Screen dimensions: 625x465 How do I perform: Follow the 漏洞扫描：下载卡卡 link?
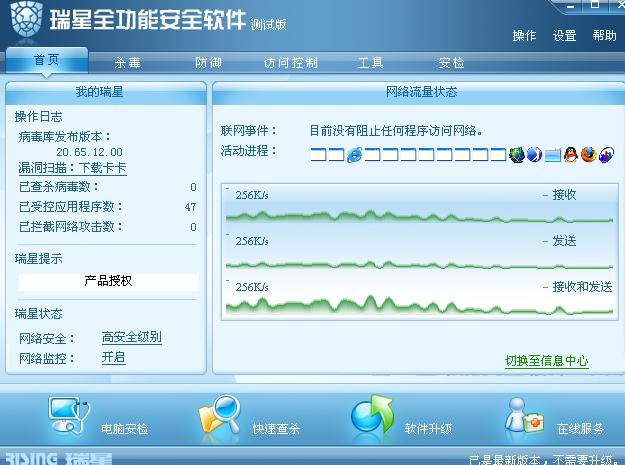point(72,168)
